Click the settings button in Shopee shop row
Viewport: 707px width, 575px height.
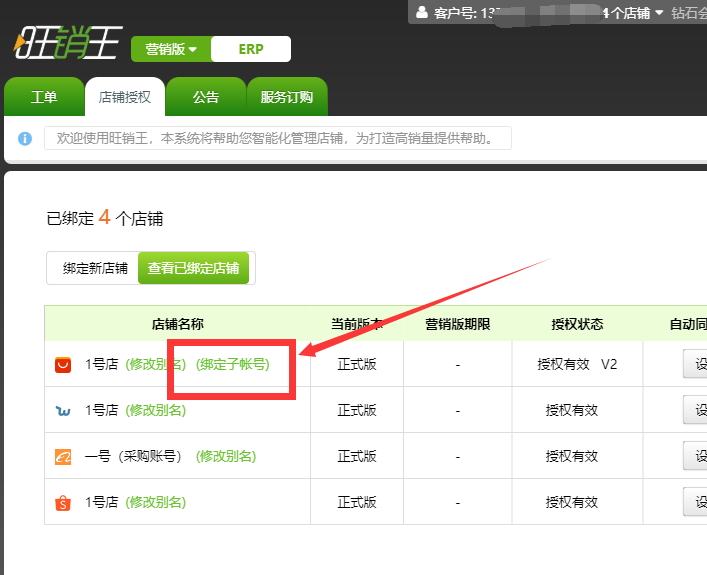(695, 501)
